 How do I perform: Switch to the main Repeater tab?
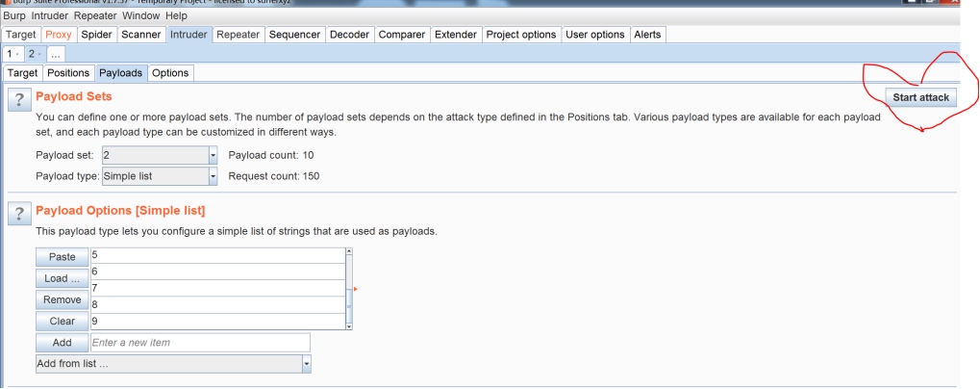pyautogui.click(x=238, y=35)
